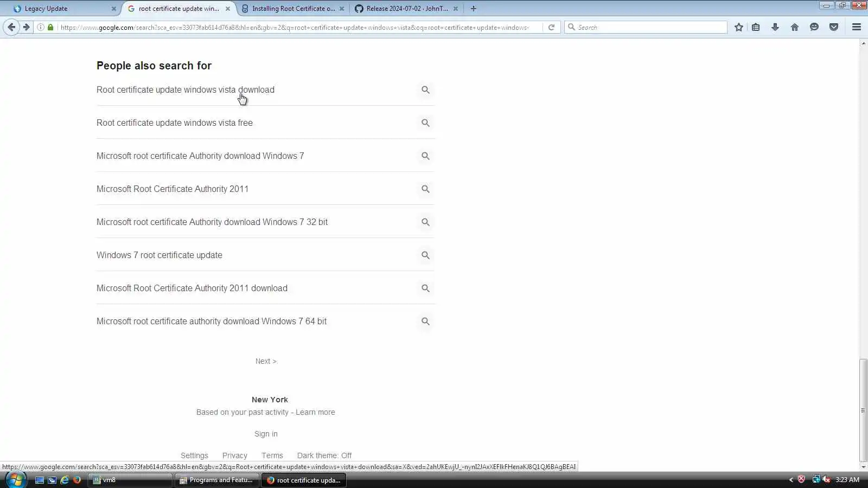868x488 pixels.
Task: Reload the page with the refresh icon
Action: (551, 27)
